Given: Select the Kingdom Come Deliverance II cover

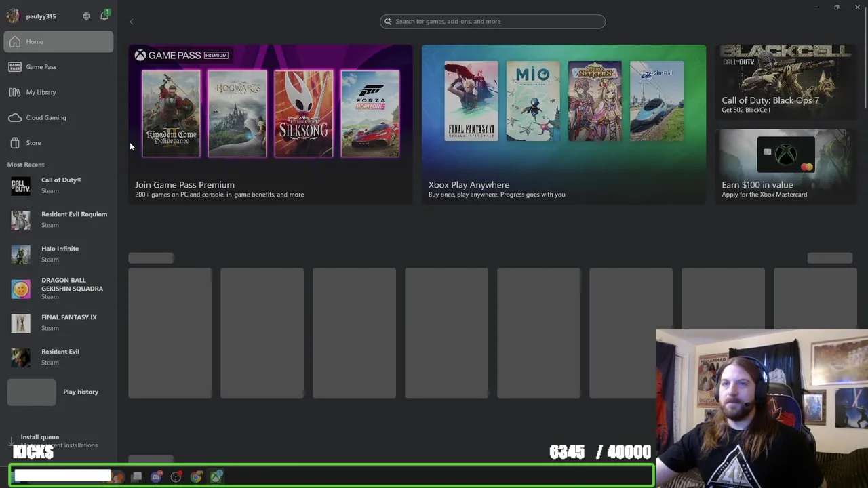Looking at the screenshot, I should coord(171,114).
